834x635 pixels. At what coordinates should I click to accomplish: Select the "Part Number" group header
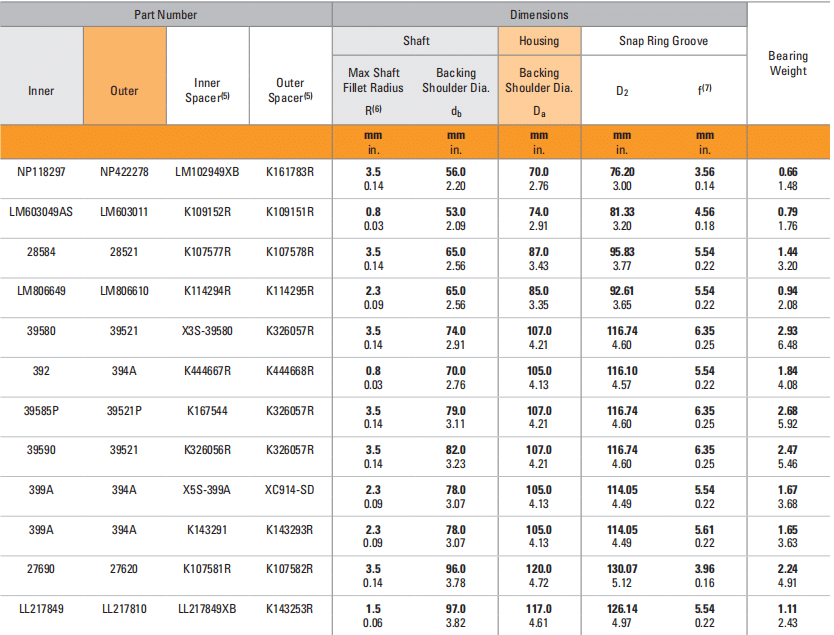(166, 15)
